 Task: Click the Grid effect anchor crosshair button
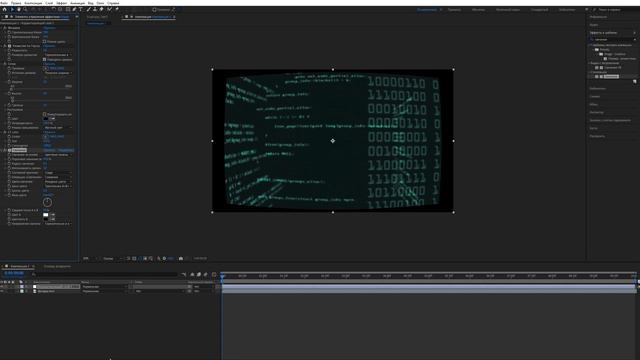click(46, 69)
